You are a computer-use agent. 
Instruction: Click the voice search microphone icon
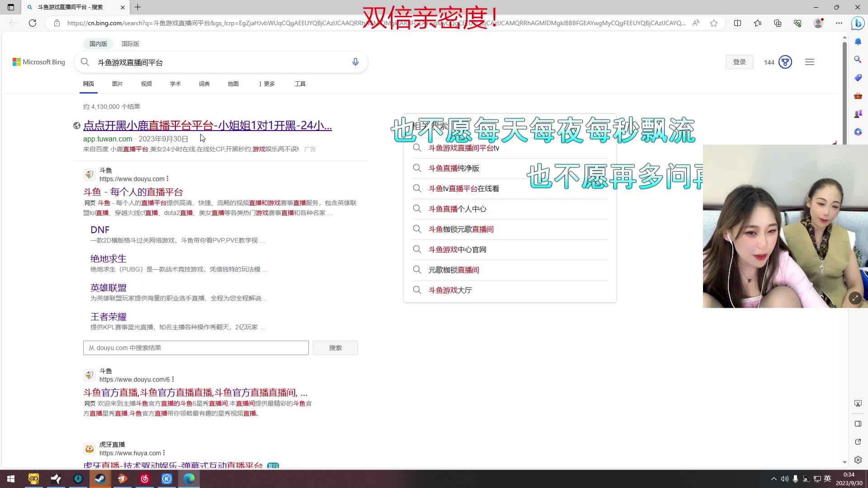tap(355, 62)
